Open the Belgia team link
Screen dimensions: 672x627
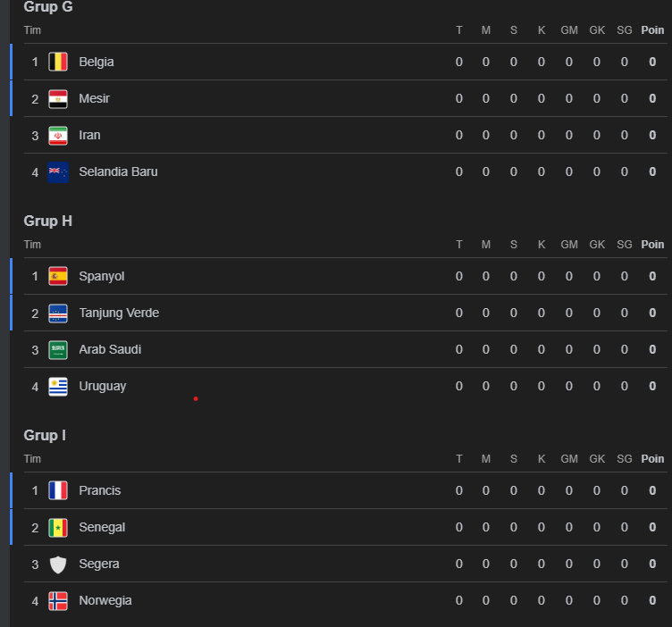click(x=97, y=62)
